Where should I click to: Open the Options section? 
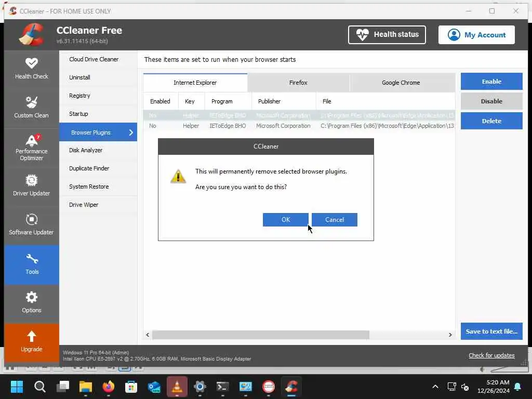[32, 303]
